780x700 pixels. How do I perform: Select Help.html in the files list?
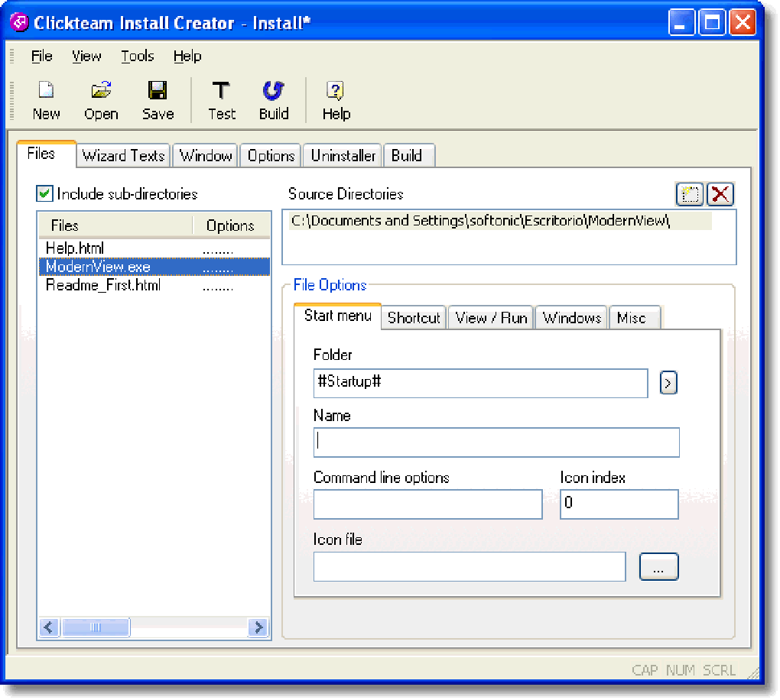pos(154,248)
